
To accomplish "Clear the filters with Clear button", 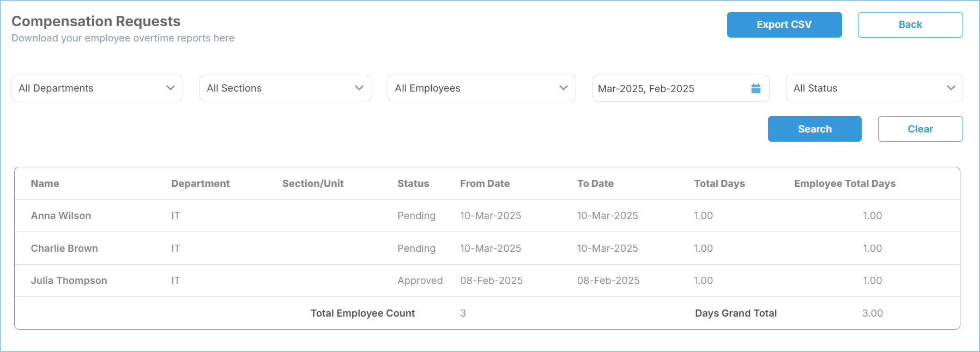I will (x=920, y=129).
